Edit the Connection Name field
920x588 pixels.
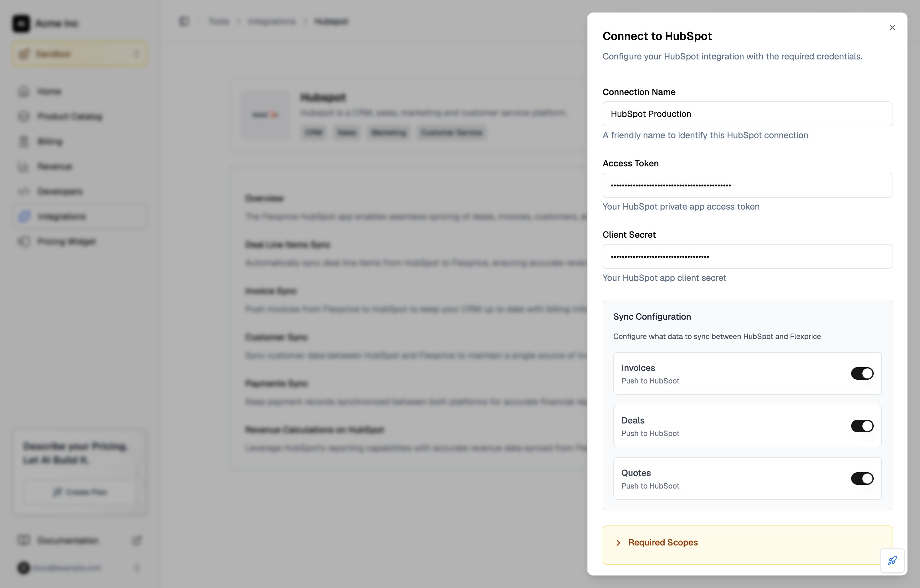point(747,114)
